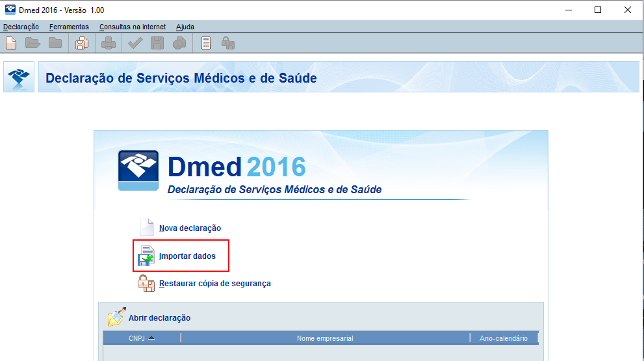The height and width of the screenshot is (361, 644).
Task: Click the Restaurar cópia de segurança link
Action: (x=215, y=284)
